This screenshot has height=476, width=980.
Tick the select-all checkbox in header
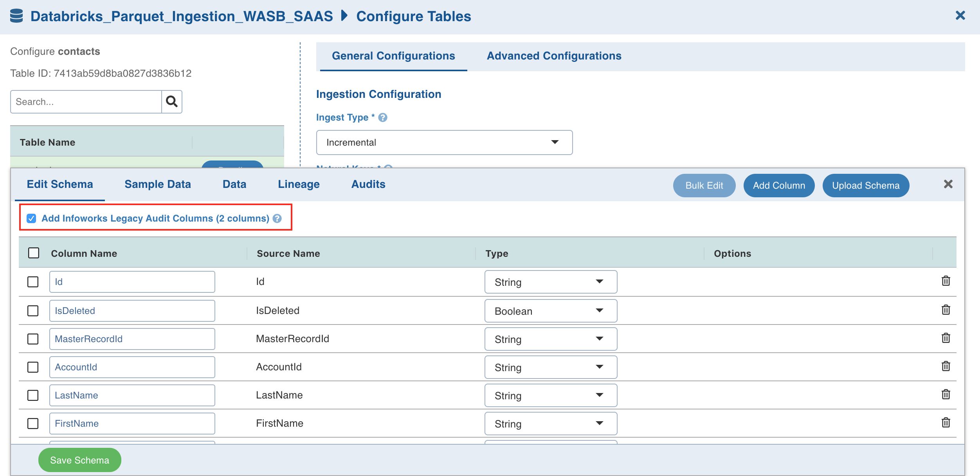pyautogui.click(x=34, y=253)
